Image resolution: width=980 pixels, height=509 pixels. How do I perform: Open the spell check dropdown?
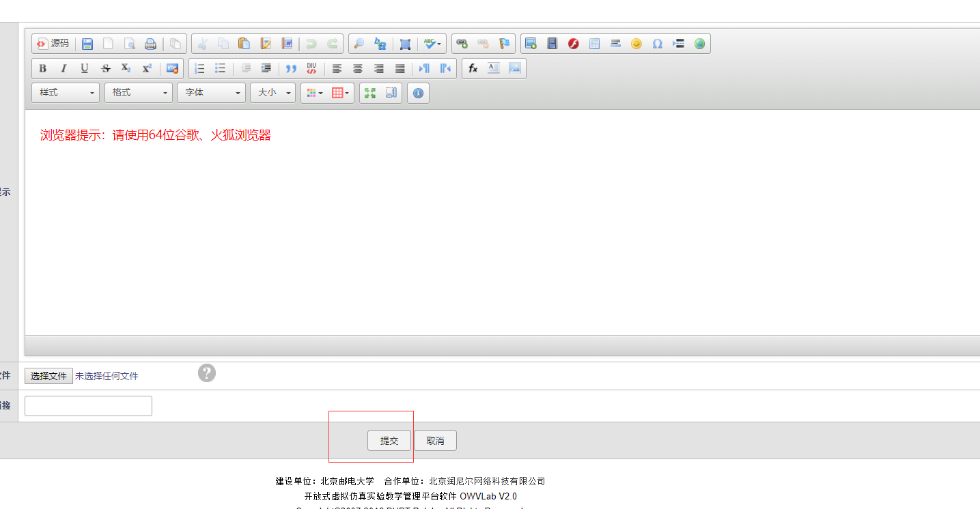pos(432,44)
